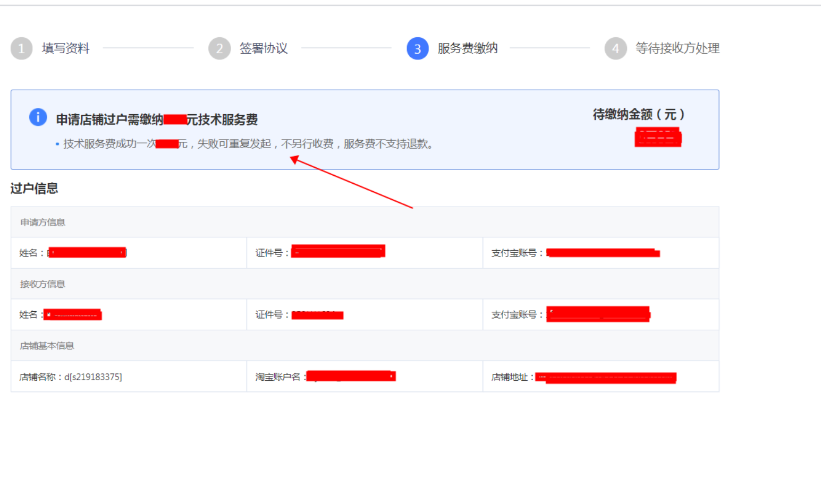The image size is (821, 504).
Task: Click the 服务费不支持退款 notice line
Action: (248, 144)
